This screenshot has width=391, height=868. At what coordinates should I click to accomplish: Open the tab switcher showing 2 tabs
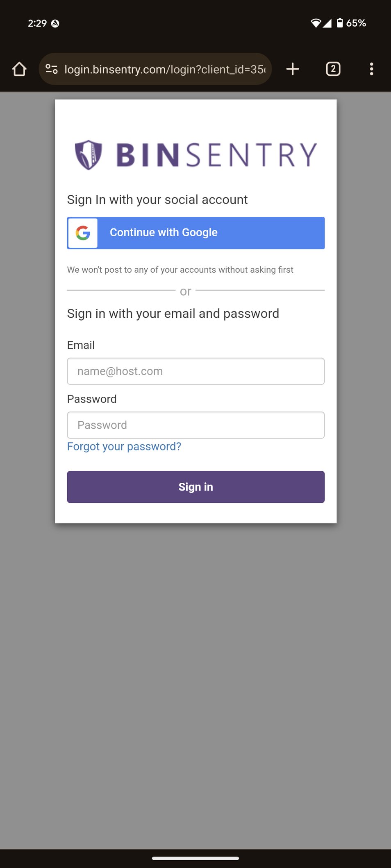pos(332,69)
